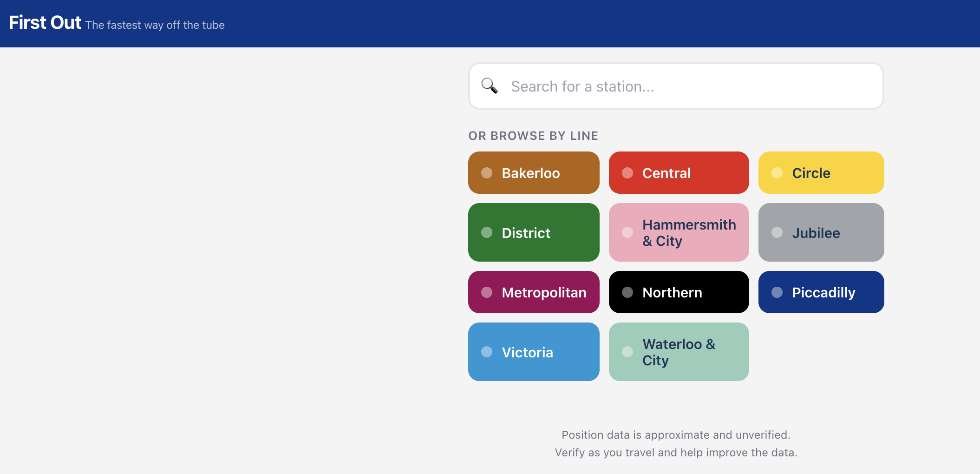Click the Jubilee line roundel circle
This screenshot has height=474, width=980.
click(x=777, y=232)
